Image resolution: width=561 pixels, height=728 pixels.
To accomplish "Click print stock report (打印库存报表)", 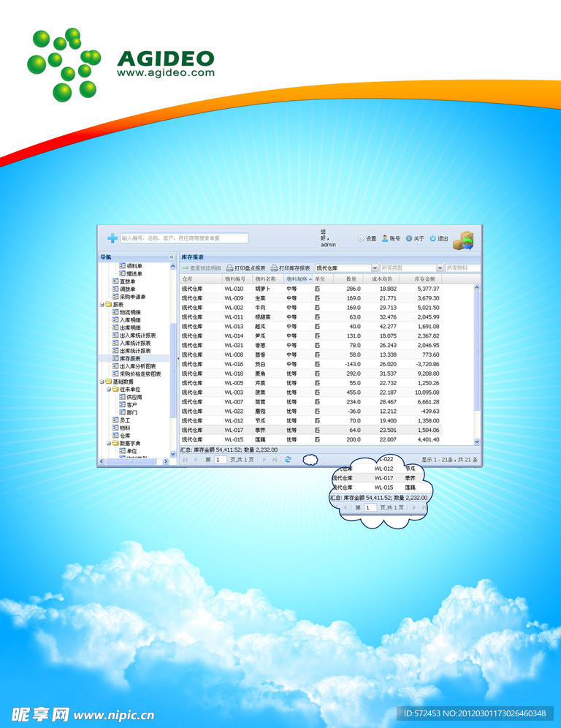I will click(291, 268).
